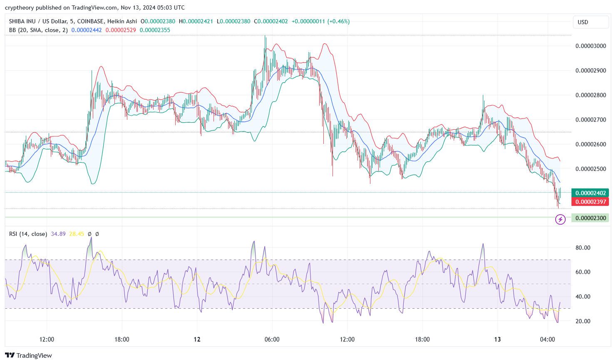Viewport: 616px width, 364px height.
Task: Click the 0.00003000 price axis label
Action: click(x=591, y=46)
